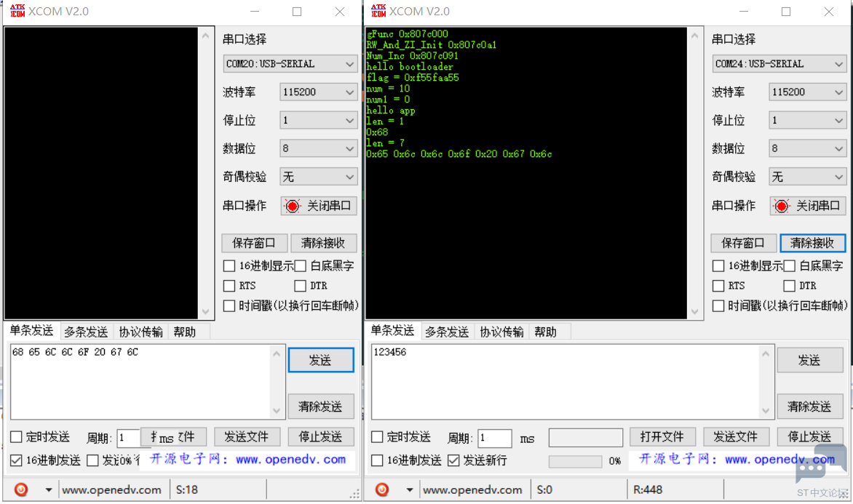Screen dimensions: 853x504
Task: Click 停止发送 in right window
Action: pyautogui.click(x=809, y=436)
